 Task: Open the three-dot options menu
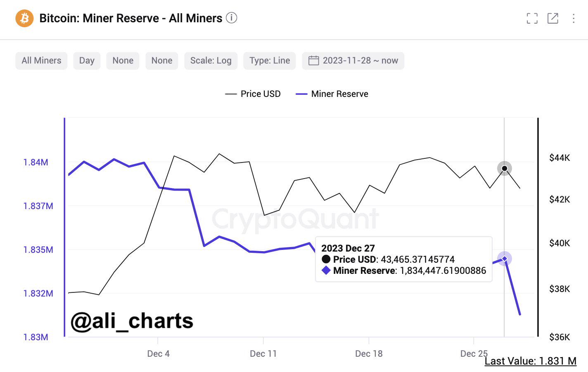coord(573,18)
